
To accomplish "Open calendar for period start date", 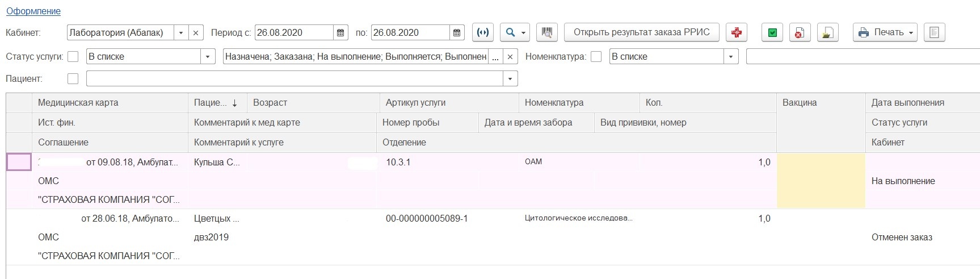I will 340,32.
